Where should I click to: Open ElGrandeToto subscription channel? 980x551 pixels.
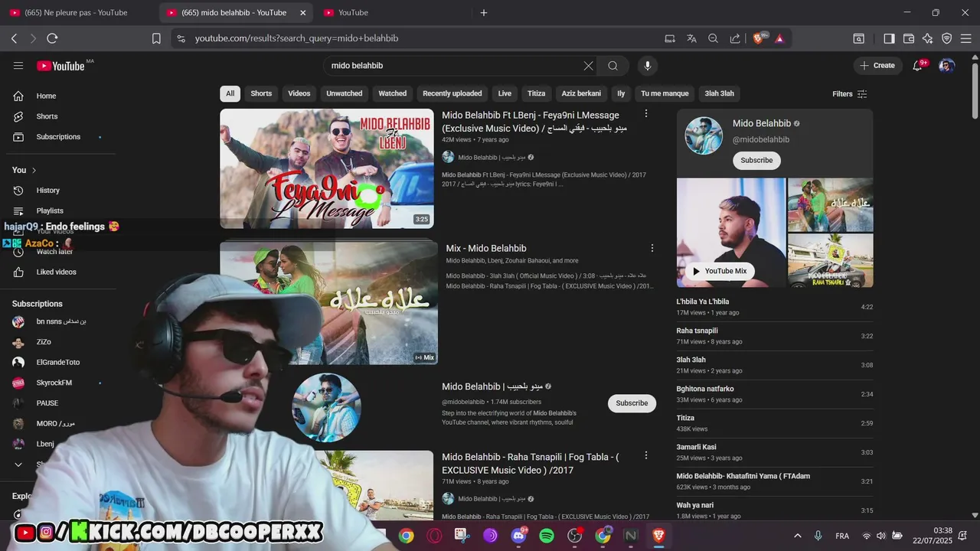pos(58,362)
